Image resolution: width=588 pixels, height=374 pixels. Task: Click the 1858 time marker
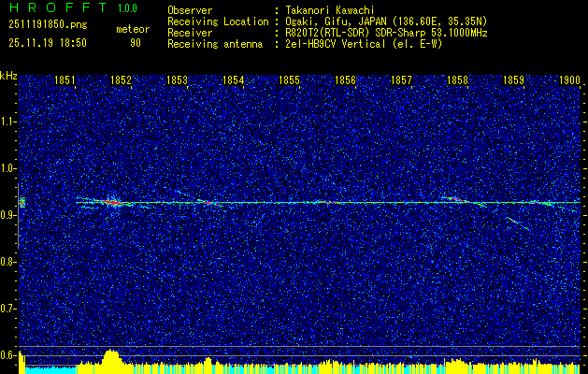[457, 80]
